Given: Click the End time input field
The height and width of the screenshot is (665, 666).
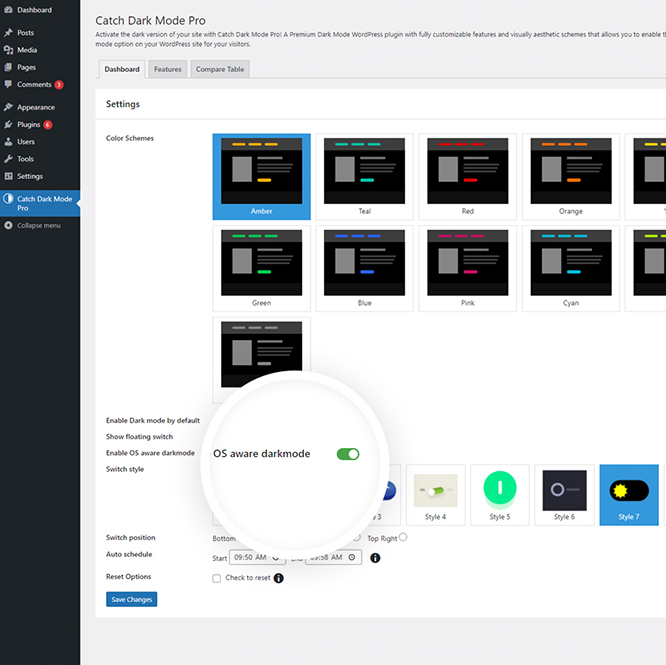Looking at the screenshot, I should [x=333, y=557].
